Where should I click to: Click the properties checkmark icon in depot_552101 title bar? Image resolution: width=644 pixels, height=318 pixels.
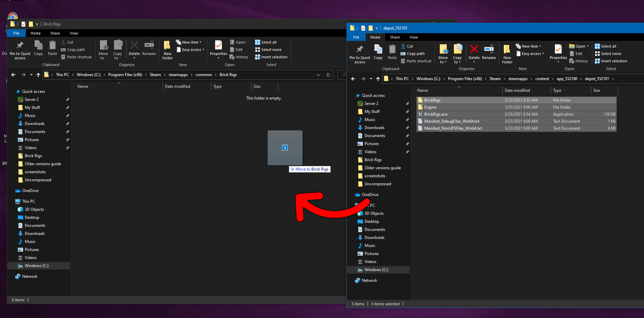363,28
